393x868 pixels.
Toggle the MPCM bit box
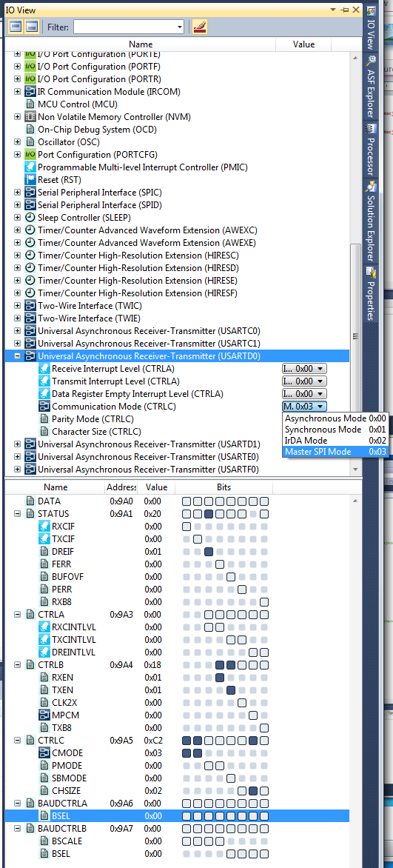[x=253, y=715]
